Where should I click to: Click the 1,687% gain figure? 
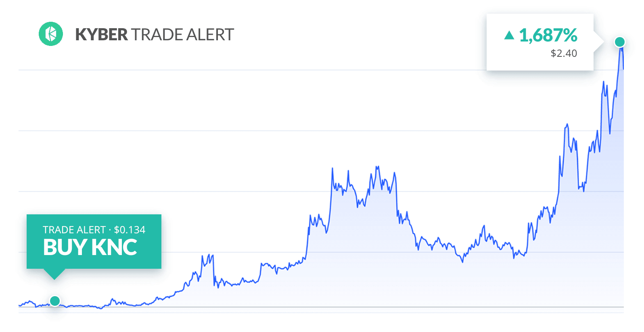click(548, 35)
